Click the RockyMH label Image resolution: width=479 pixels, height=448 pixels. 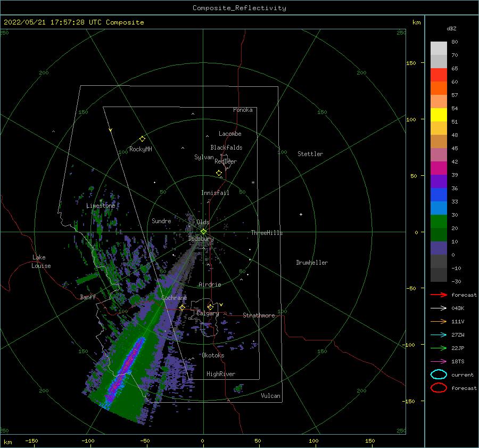(x=141, y=149)
